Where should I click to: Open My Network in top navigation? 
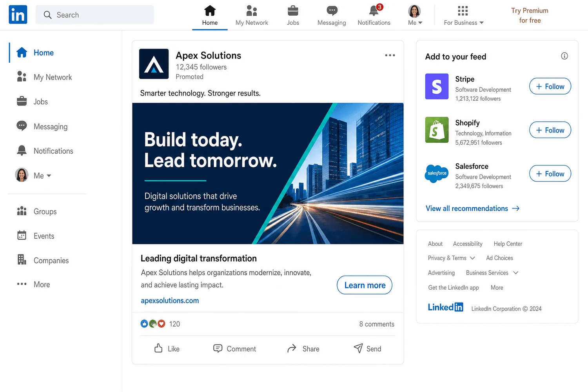pos(252,16)
